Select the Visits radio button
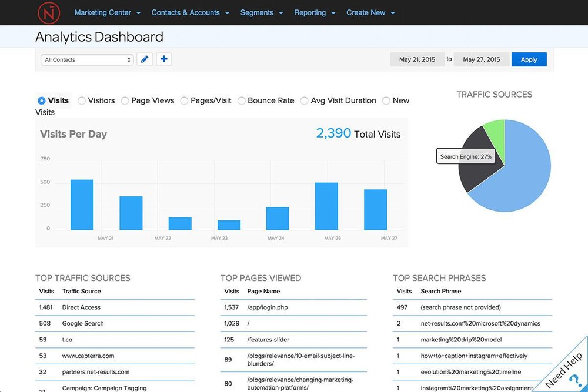 coord(41,100)
